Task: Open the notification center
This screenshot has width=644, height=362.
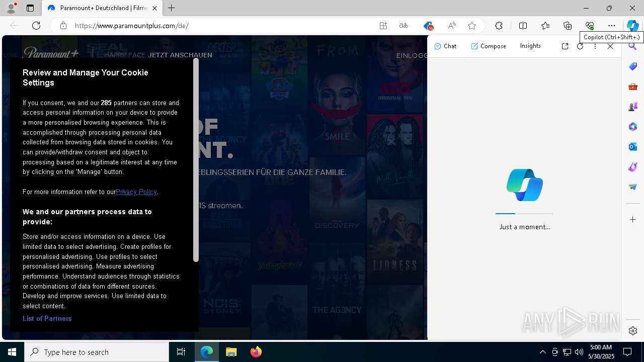Action: [x=627, y=352]
